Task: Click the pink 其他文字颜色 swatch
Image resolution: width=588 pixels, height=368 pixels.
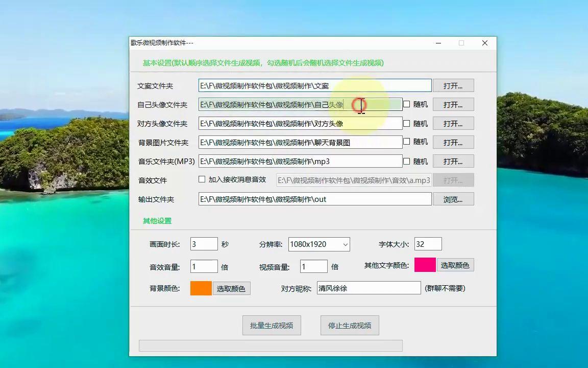Action: (425, 265)
